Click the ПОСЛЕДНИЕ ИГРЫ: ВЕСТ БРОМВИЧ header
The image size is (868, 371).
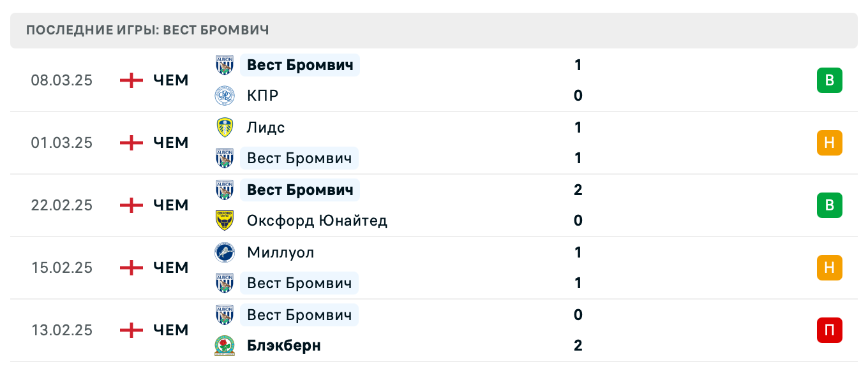(x=147, y=30)
